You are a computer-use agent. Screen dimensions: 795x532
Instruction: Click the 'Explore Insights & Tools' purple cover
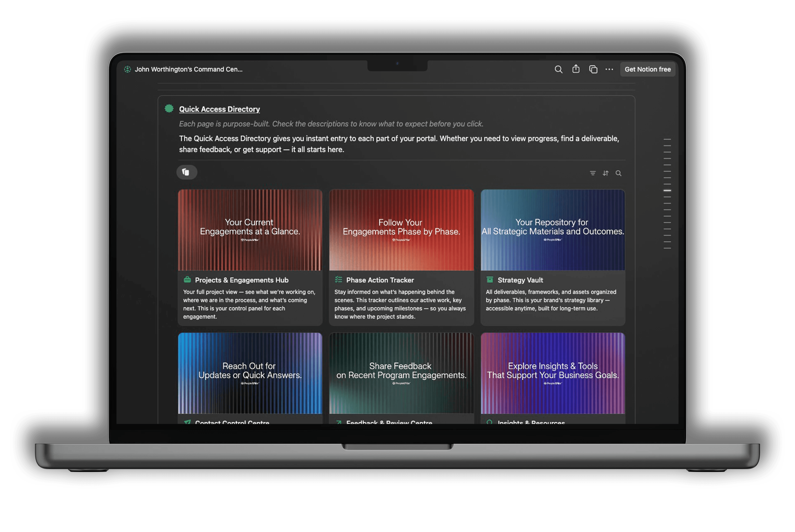(x=552, y=373)
